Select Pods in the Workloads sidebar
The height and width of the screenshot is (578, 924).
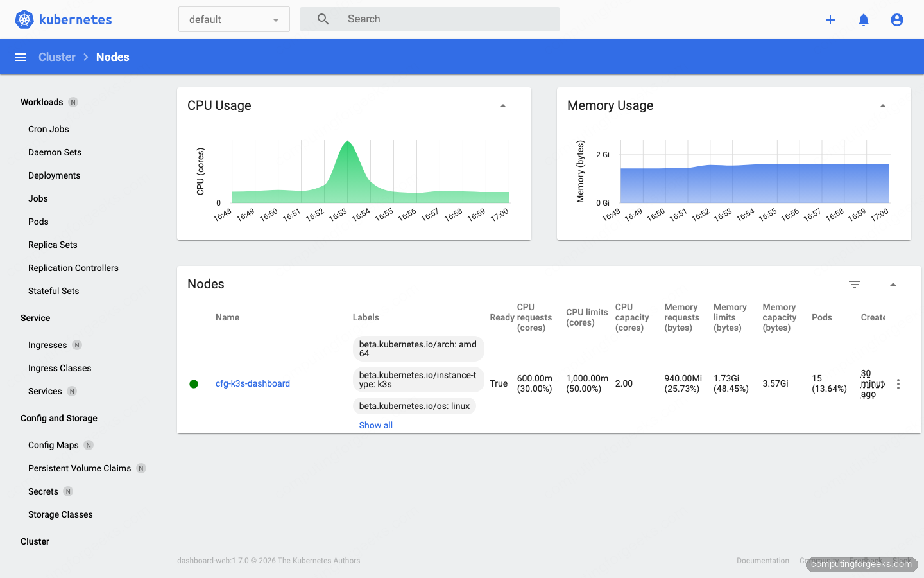click(38, 221)
